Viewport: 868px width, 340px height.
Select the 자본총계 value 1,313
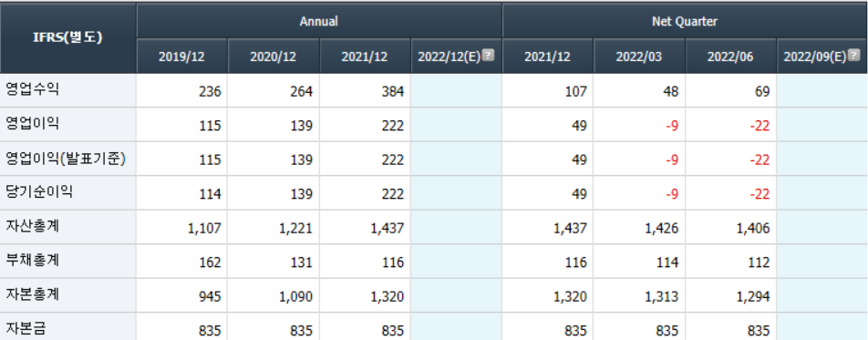(x=662, y=297)
